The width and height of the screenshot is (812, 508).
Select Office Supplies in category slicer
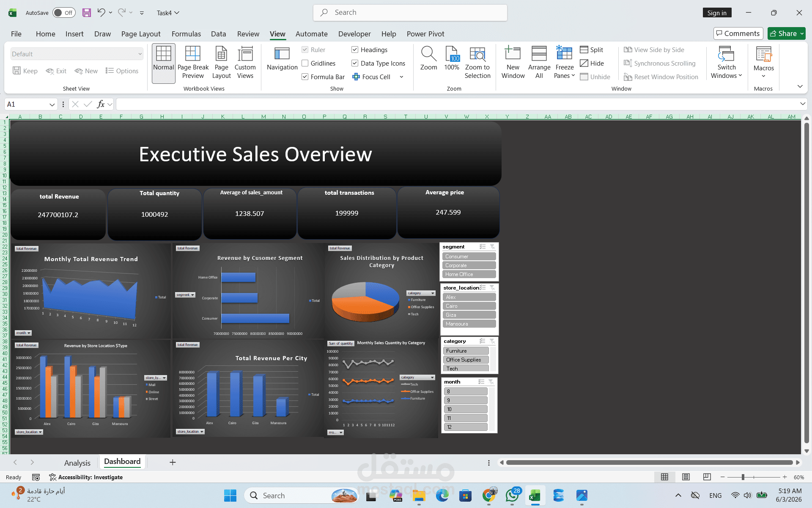pyautogui.click(x=466, y=360)
